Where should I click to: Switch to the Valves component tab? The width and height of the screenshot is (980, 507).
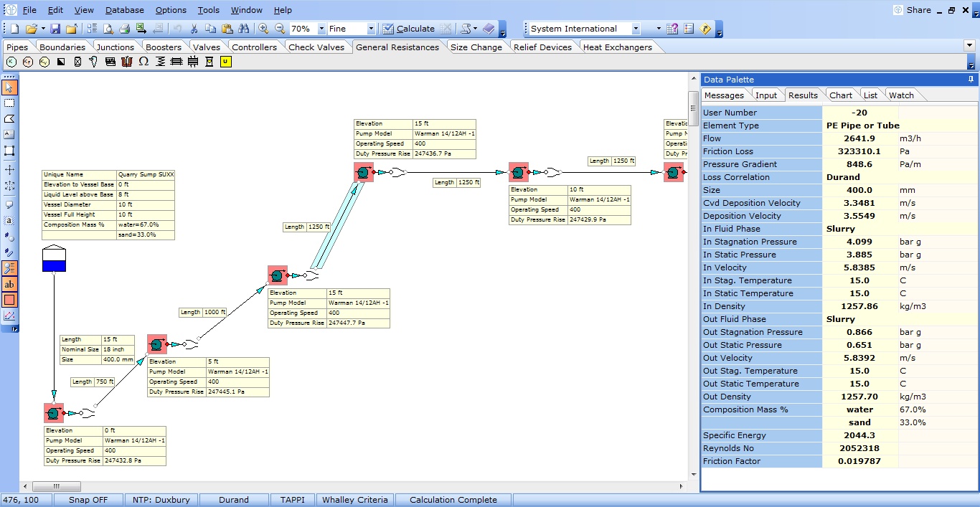207,47
